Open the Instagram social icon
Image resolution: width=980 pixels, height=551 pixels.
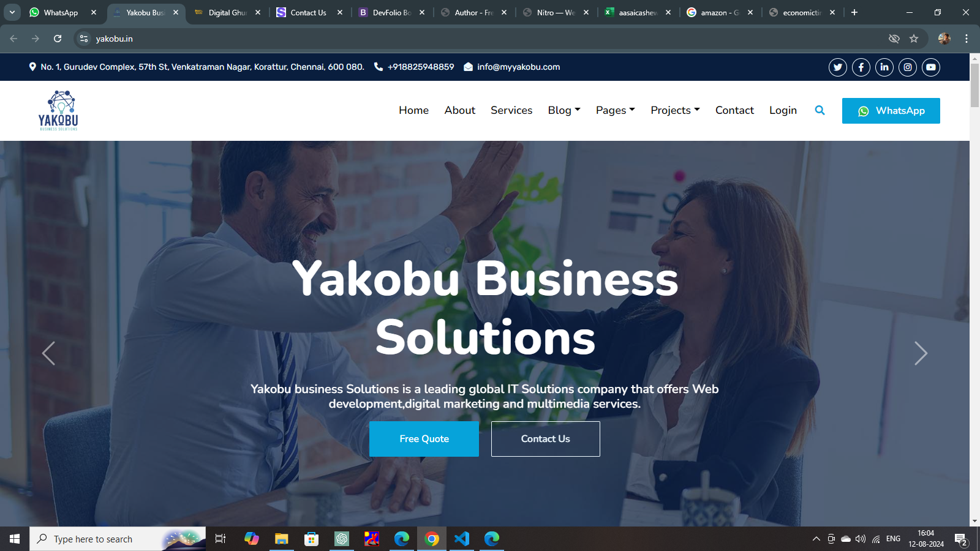(x=908, y=67)
